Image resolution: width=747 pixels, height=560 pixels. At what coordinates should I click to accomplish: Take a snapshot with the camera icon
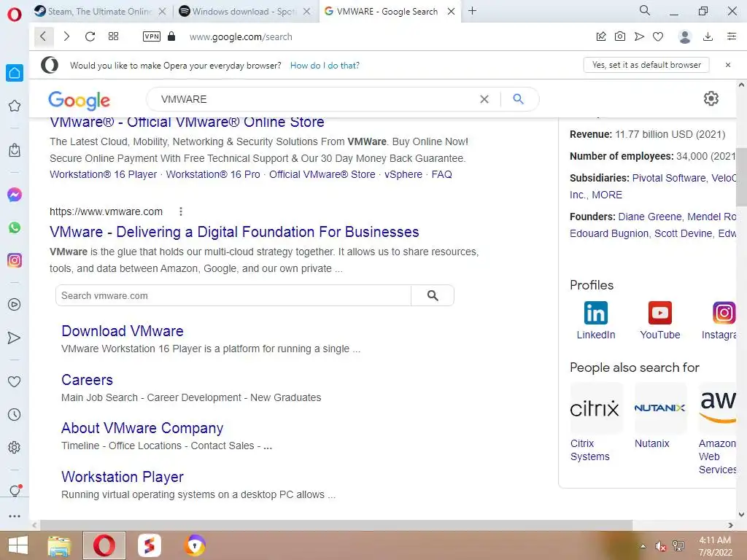620,36
